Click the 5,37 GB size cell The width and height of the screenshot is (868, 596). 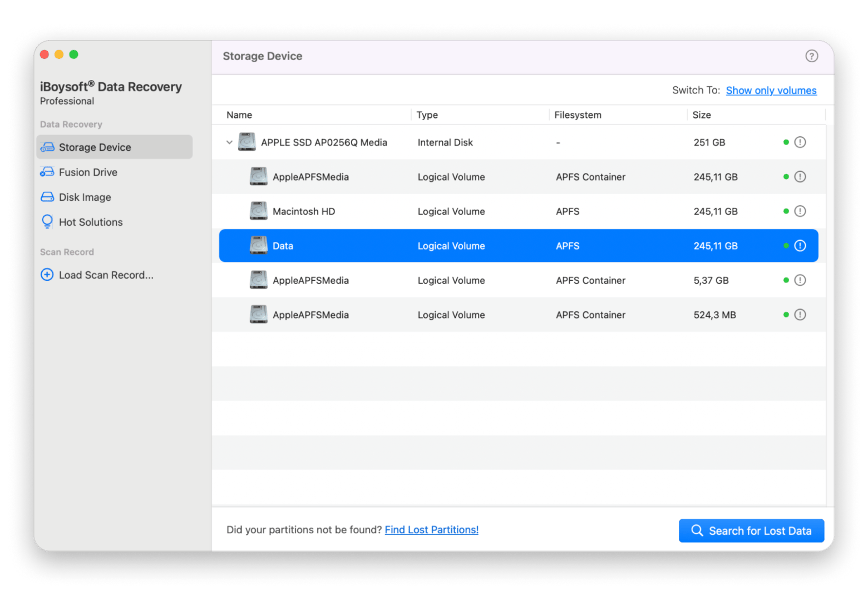711,281
